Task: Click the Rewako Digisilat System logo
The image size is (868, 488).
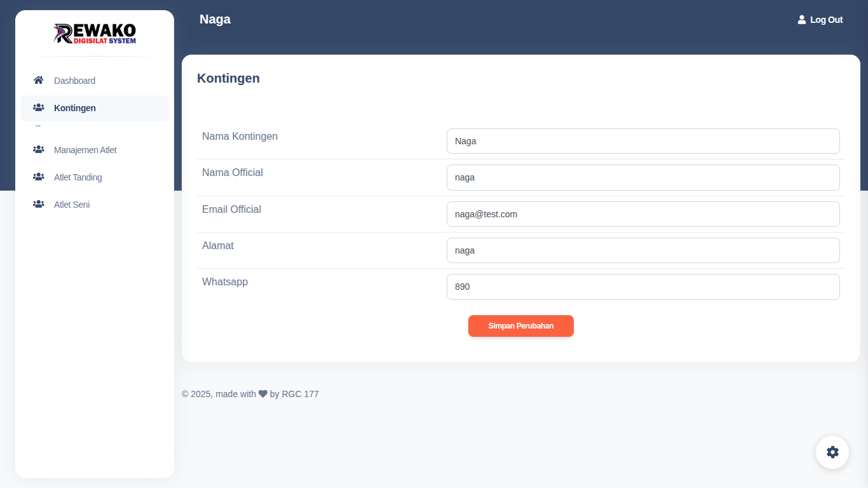Action: click(95, 34)
